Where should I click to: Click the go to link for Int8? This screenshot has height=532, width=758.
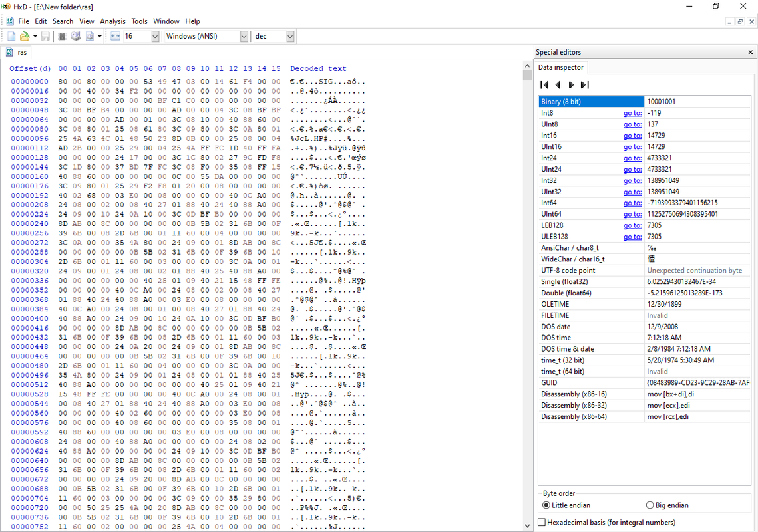[x=632, y=113]
